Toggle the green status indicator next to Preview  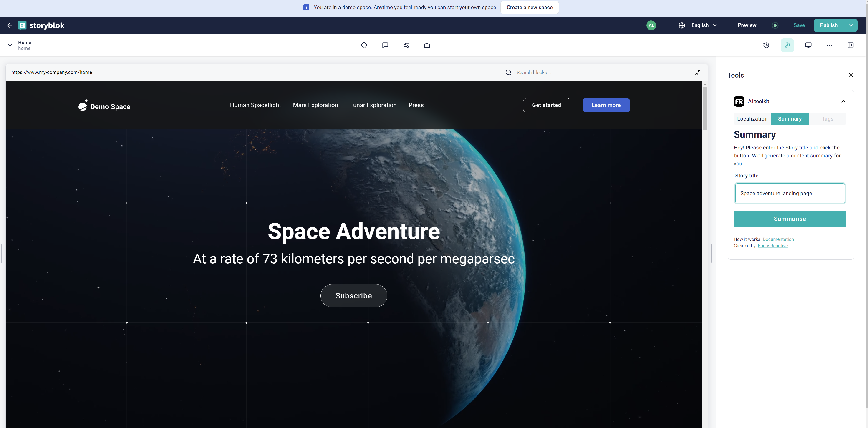point(775,25)
